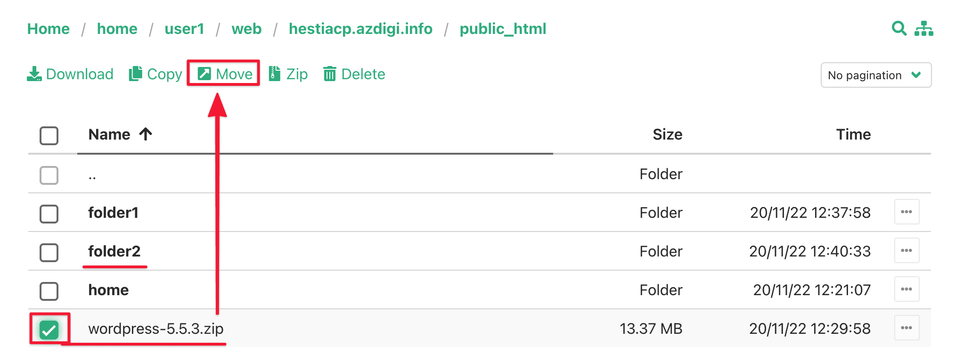Click the Delete trash icon
The height and width of the screenshot is (364, 980).
pyautogui.click(x=329, y=74)
